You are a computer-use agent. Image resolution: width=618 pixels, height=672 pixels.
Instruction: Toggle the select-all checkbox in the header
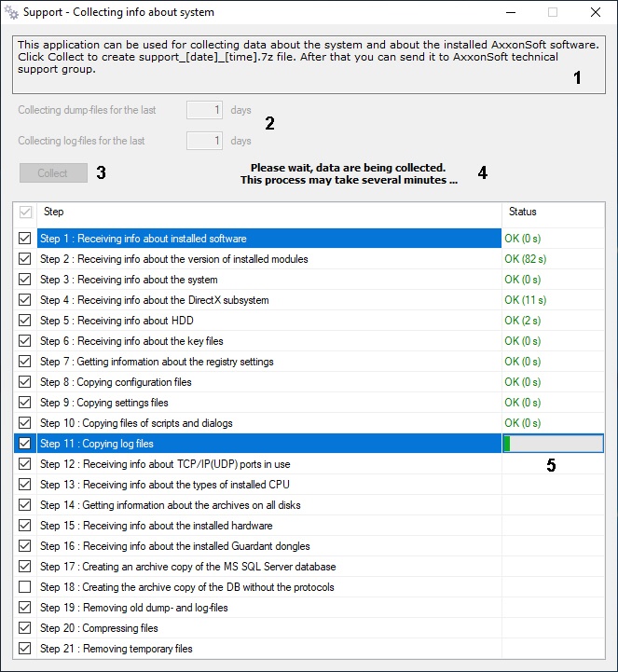[x=25, y=212]
